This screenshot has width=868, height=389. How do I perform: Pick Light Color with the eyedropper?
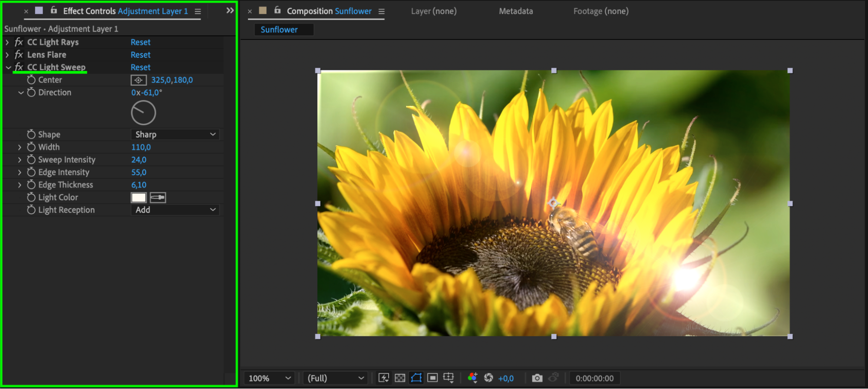tap(158, 198)
